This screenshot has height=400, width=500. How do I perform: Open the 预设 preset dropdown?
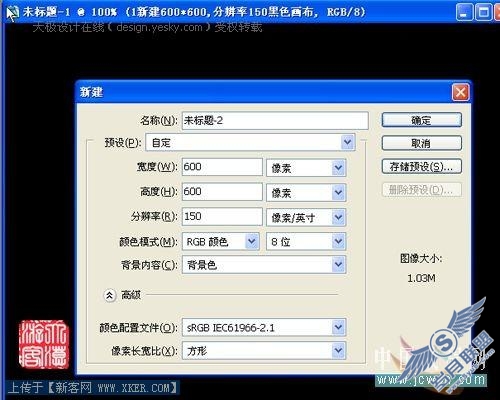[x=250, y=143]
